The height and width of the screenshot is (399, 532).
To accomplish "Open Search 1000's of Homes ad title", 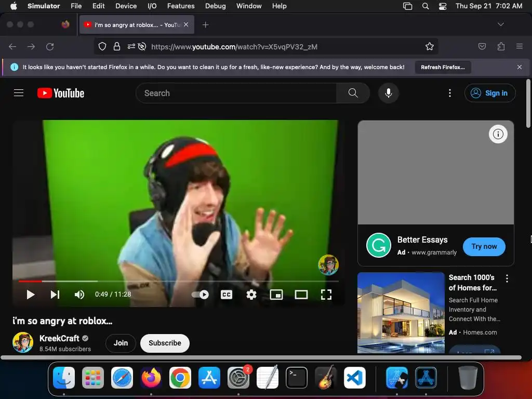I will click(473, 283).
